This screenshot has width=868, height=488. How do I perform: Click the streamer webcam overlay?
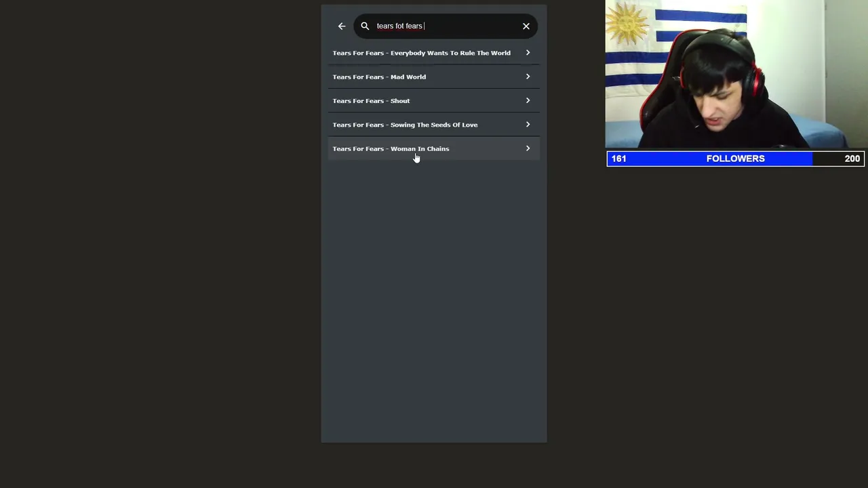click(x=736, y=74)
